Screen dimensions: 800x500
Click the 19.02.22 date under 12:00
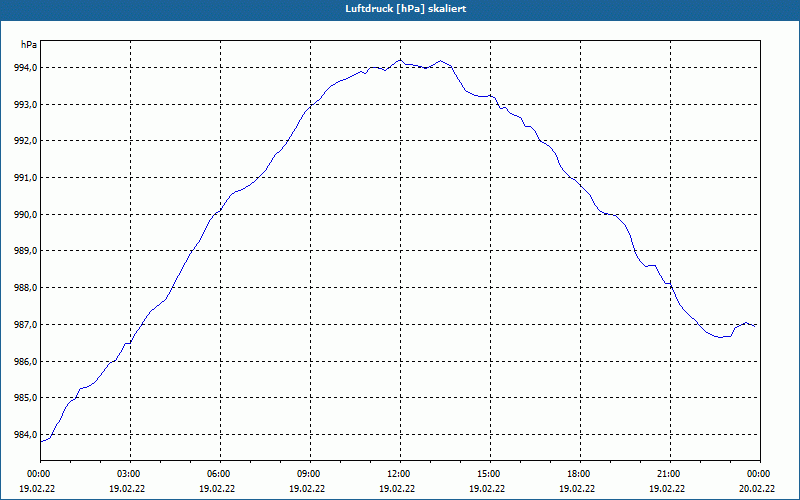397,489
